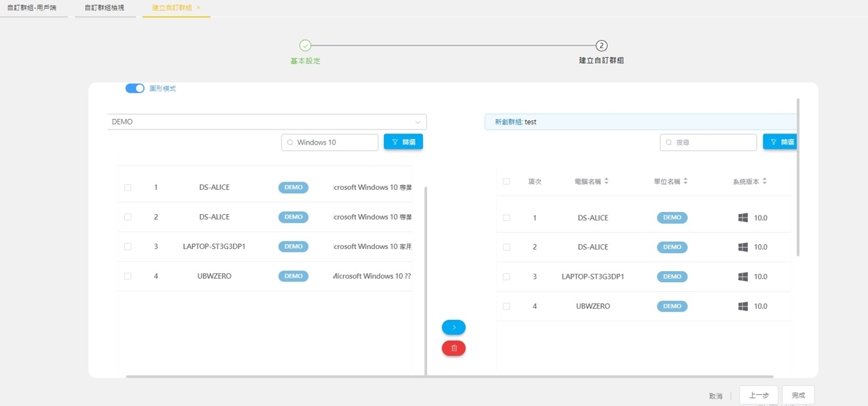Switch to the 自訂群組-用戶端 tab
The height and width of the screenshot is (406, 868).
[32, 8]
